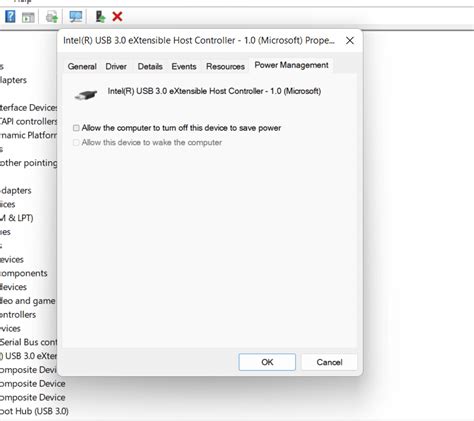The image size is (474, 421).
Task: Select the tree row ending in 'eo and game'
Action: pyautogui.click(x=28, y=301)
